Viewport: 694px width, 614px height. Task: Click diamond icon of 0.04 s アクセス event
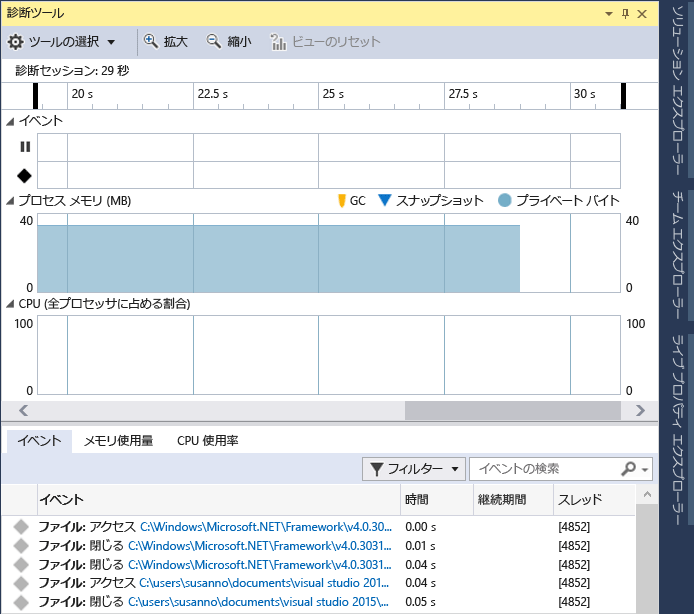coord(21,583)
